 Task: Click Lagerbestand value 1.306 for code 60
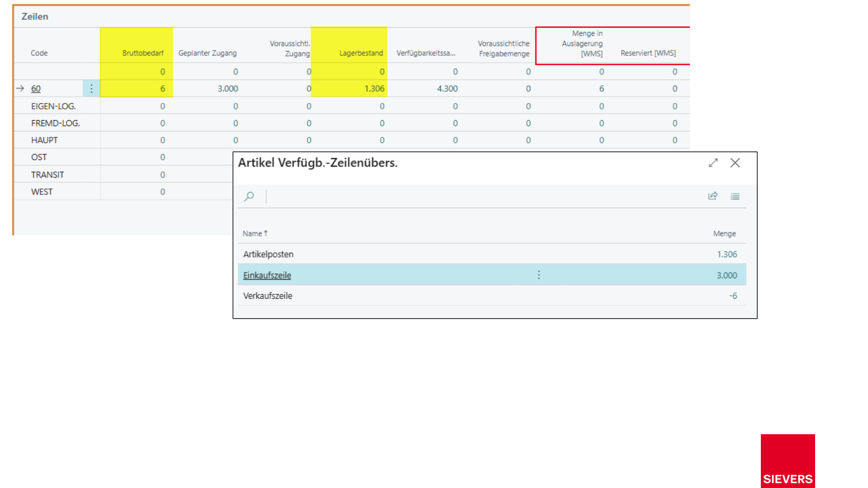(374, 89)
